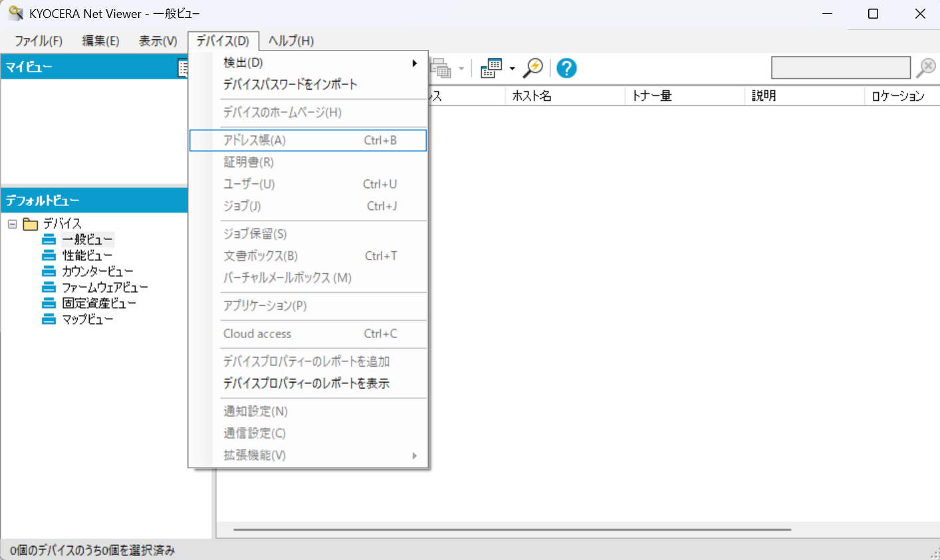Choose 文書ボックス(B) menu item
The image size is (940, 560).
308,256
